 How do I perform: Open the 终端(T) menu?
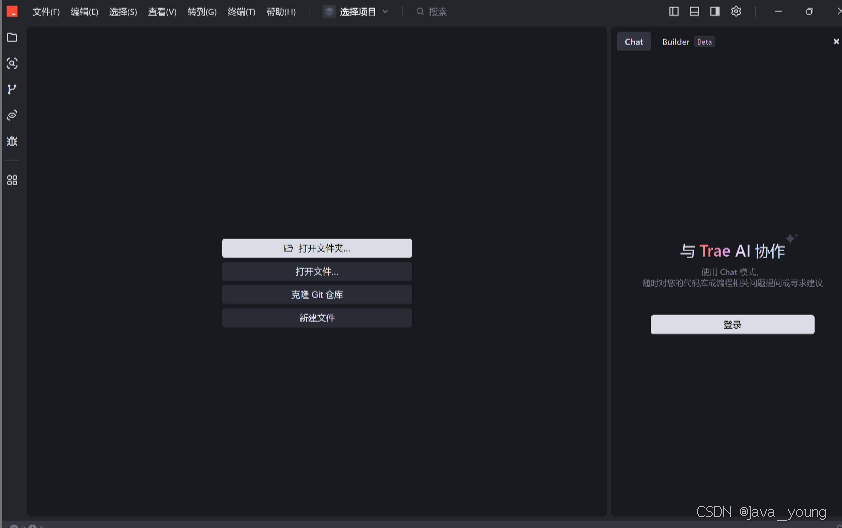point(241,12)
